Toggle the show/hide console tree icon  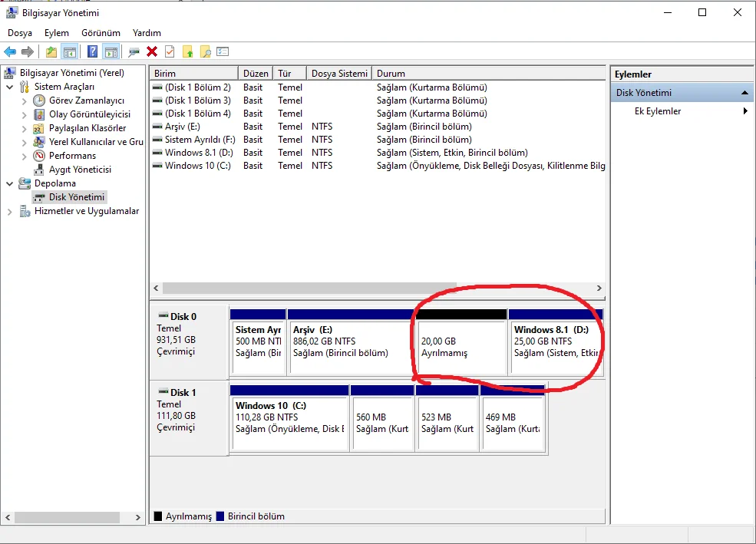point(70,51)
